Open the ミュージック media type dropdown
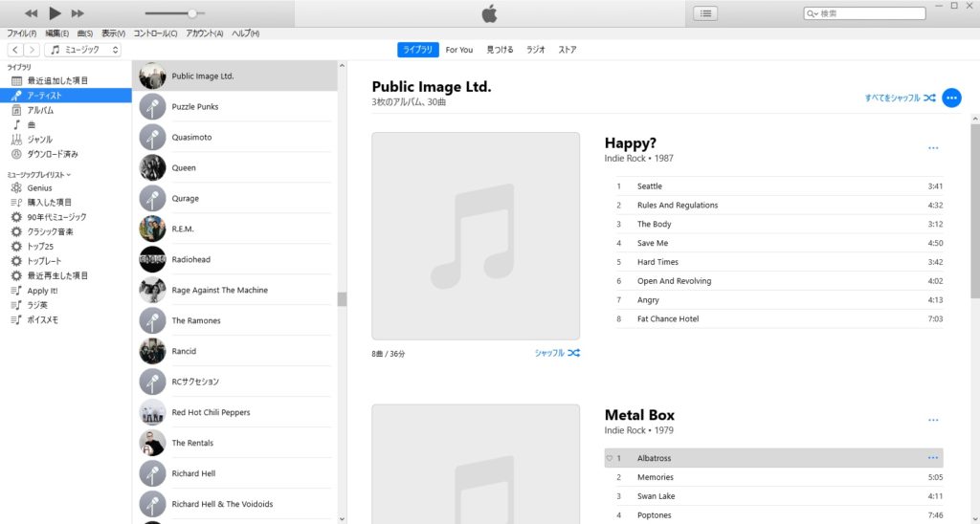The width and height of the screenshot is (980, 524). pos(82,50)
